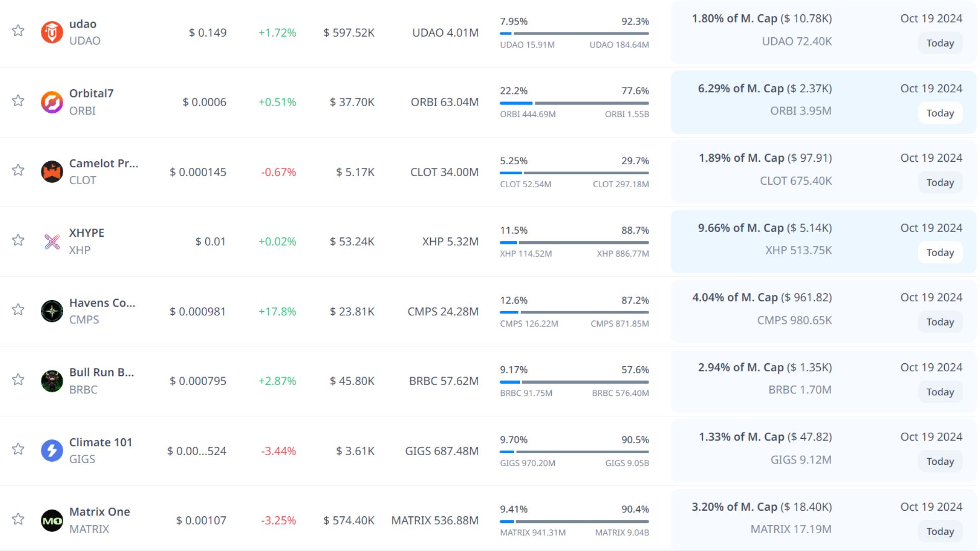The image size is (980, 551).
Task: Click CMPS unlock progress bar
Action: pos(574,312)
